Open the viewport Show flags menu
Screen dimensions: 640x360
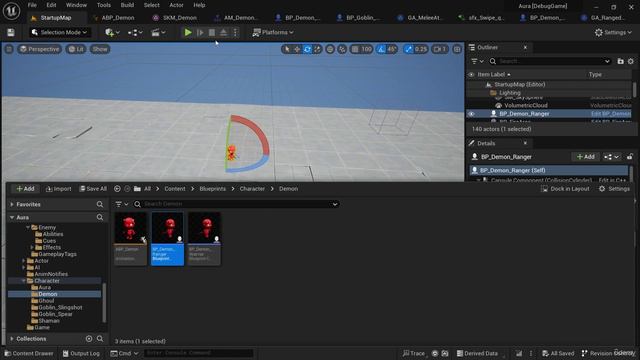(x=100, y=49)
